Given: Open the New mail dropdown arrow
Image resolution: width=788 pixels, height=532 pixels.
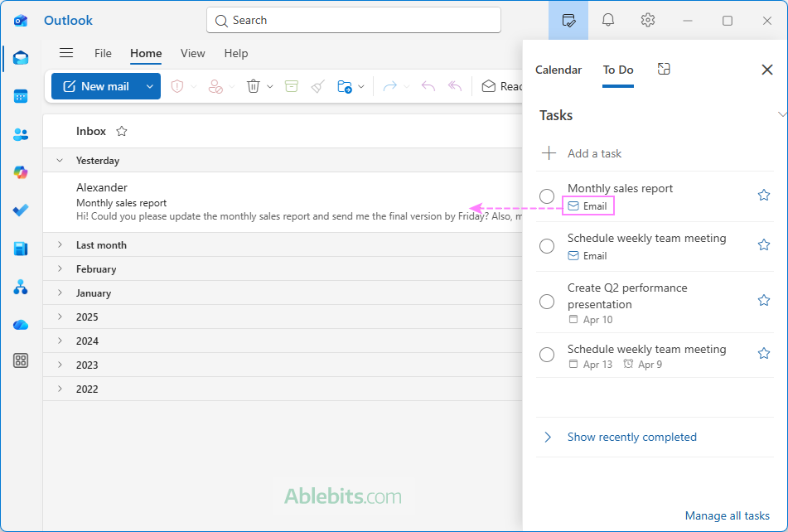Looking at the screenshot, I should [x=149, y=86].
